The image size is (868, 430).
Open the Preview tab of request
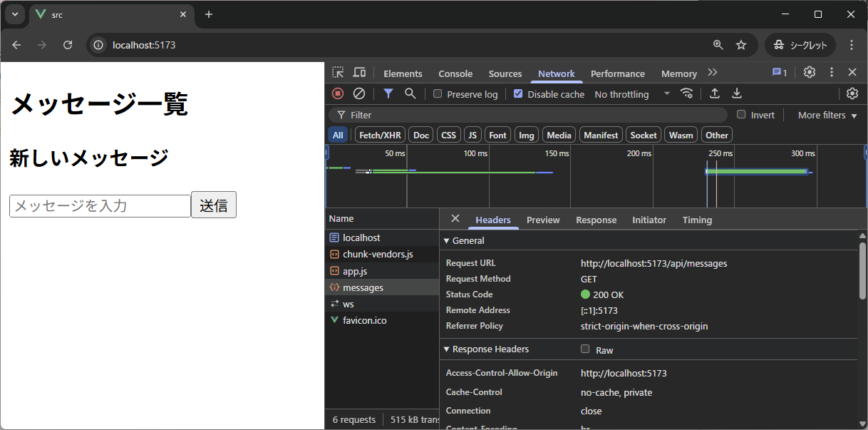click(543, 220)
